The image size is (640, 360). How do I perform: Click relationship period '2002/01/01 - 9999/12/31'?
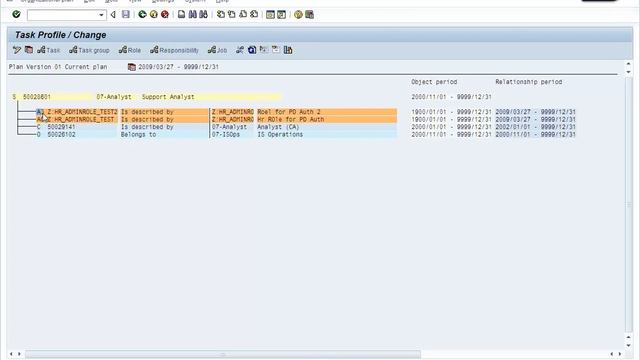pyautogui.click(x=536, y=127)
